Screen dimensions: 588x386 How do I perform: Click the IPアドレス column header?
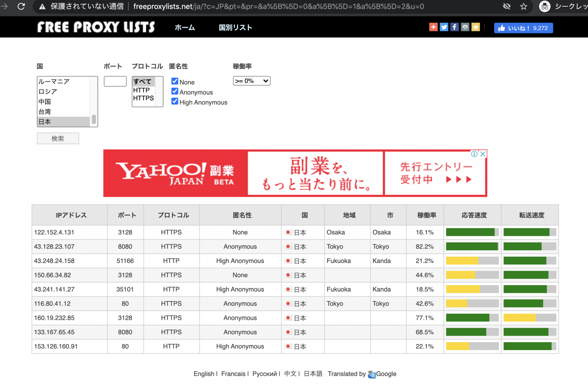[70, 215]
